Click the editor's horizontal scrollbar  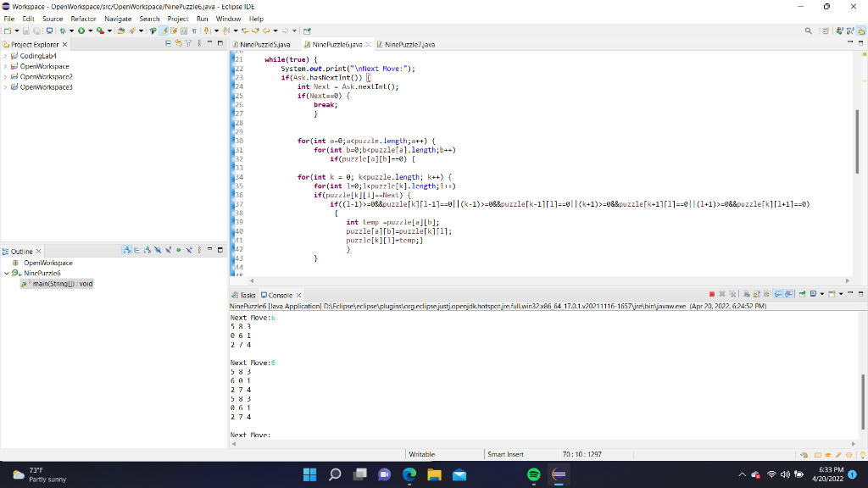(x=509, y=279)
